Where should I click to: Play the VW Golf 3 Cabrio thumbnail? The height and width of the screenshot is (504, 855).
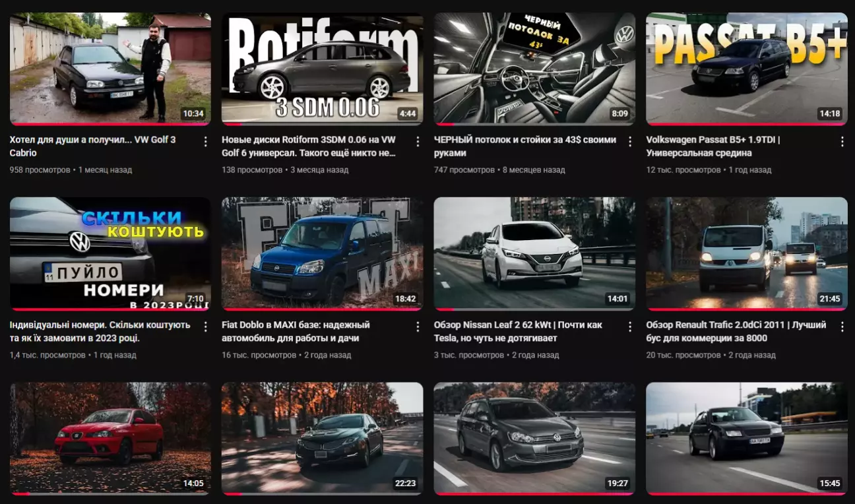(110, 69)
